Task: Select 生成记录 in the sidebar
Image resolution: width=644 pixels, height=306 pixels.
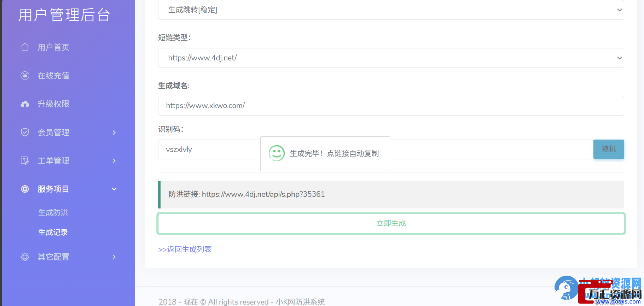Action: click(53, 232)
